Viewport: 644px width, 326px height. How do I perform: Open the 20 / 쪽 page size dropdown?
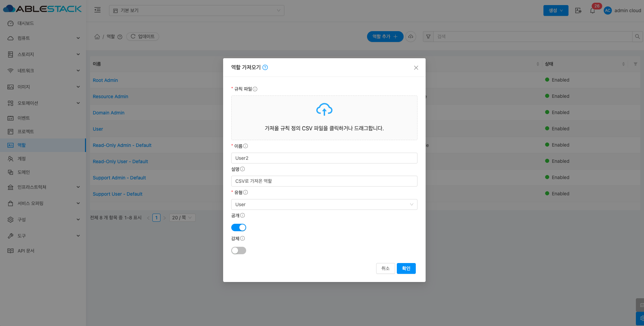click(x=182, y=218)
